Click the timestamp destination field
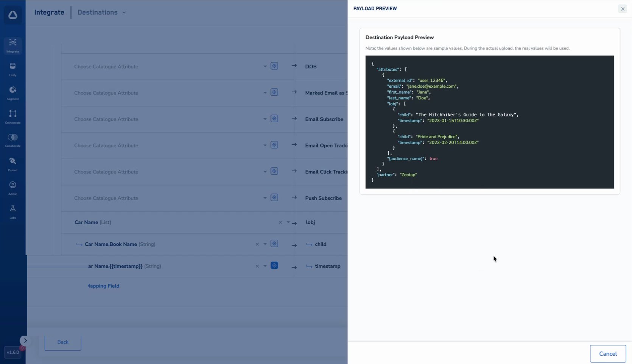This screenshot has width=632, height=364. pos(328,266)
